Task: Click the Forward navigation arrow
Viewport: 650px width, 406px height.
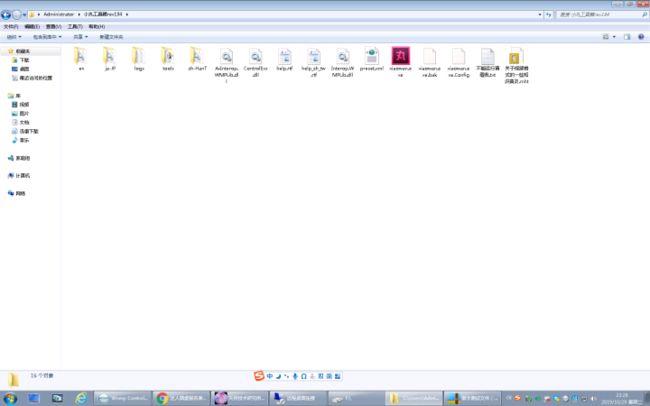Action: (17, 15)
